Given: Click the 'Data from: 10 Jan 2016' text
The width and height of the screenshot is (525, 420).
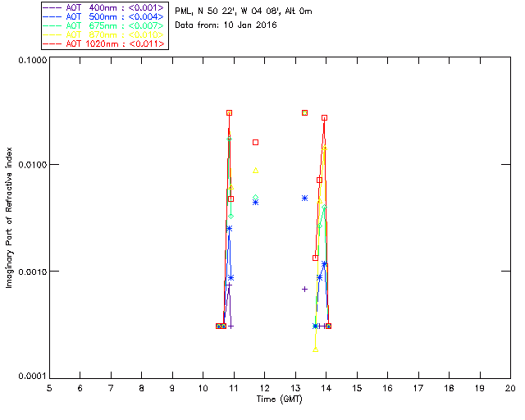Looking at the screenshot, I should pos(226,25).
